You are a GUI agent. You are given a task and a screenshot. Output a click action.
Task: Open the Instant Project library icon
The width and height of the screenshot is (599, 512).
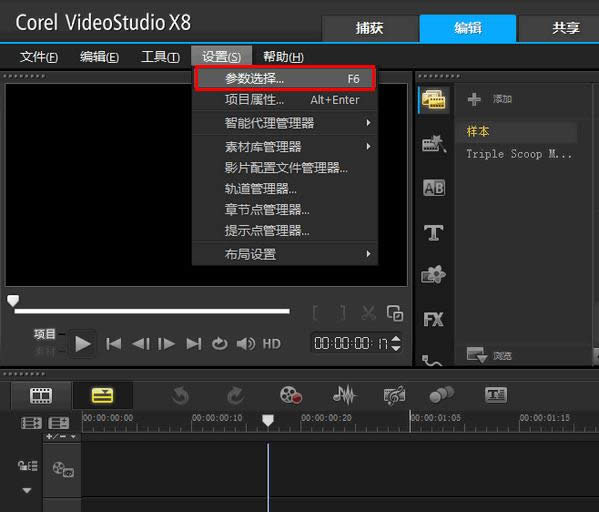pos(434,144)
